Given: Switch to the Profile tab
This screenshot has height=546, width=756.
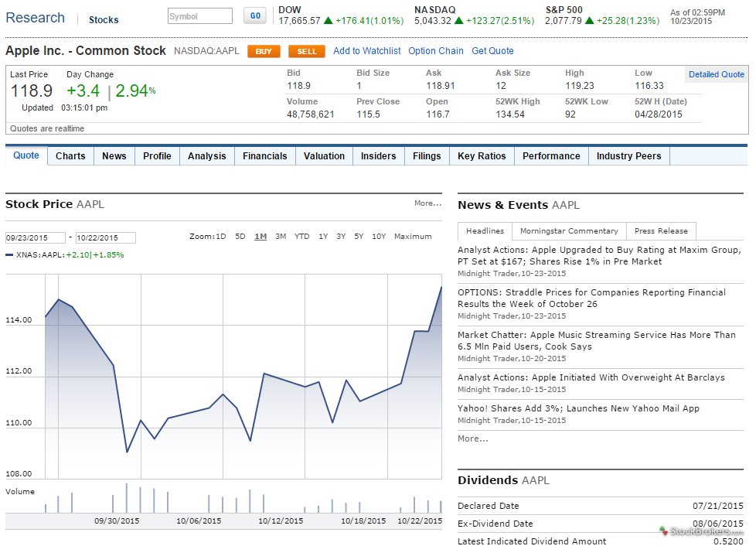Looking at the screenshot, I should 157,155.
